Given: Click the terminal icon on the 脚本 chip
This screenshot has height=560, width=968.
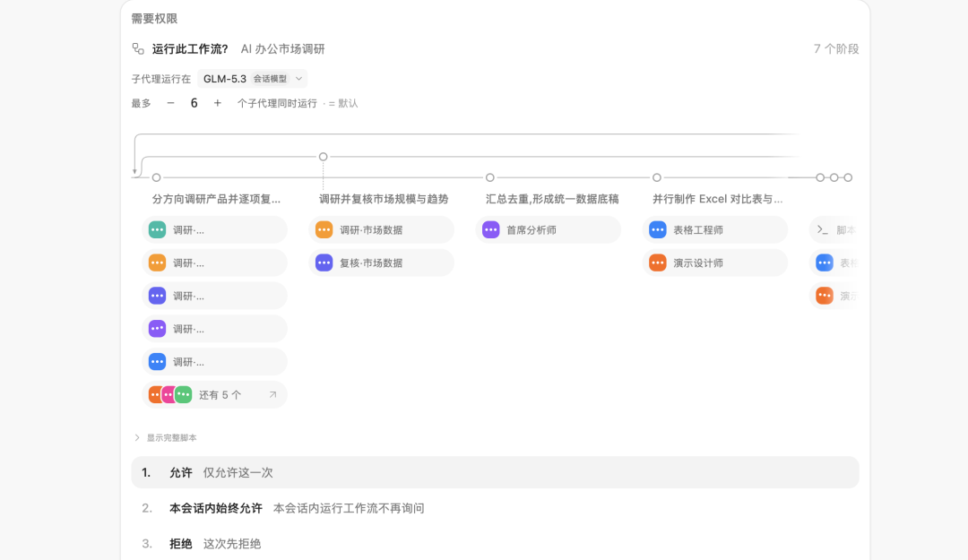Looking at the screenshot, I should pos(822,229).
